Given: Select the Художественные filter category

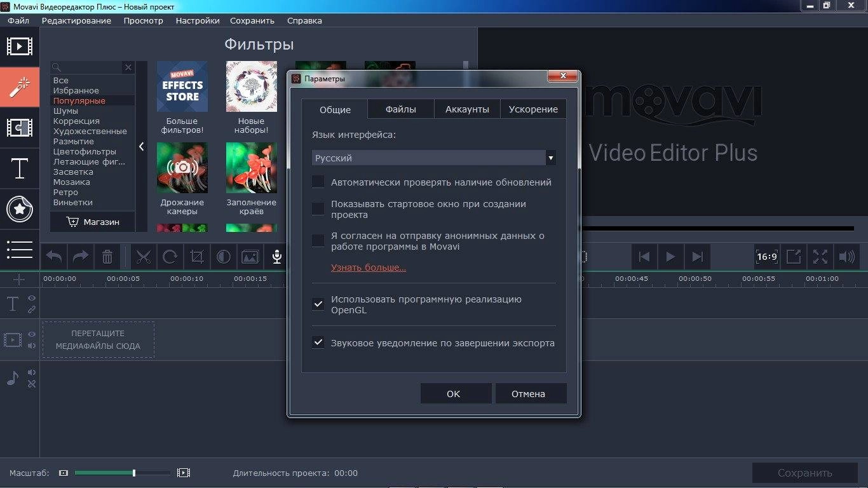Looking at the screenshot, I should pyautogui.click(x=90, y=131).
